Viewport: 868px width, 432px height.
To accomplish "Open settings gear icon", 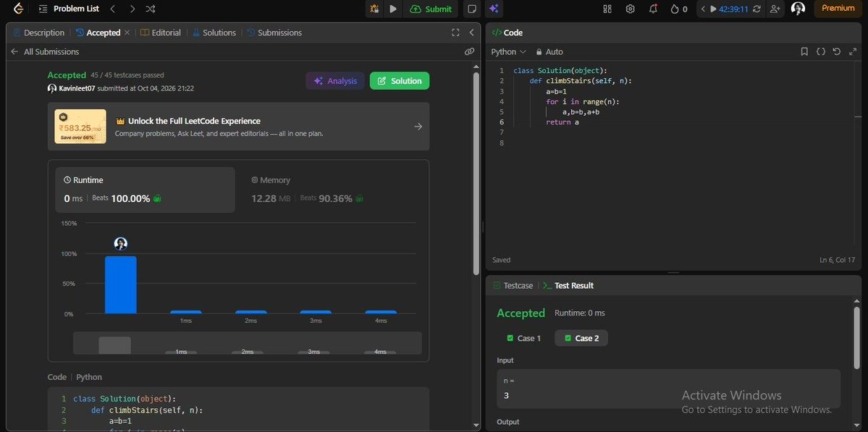I will pos(630,9).
